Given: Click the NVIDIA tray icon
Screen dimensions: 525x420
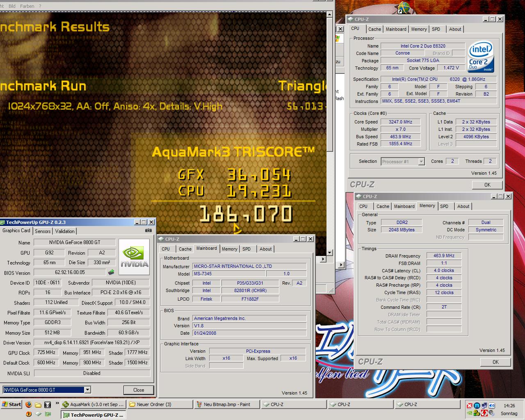Looking at the screenshot, I should [x=470, y=413].
